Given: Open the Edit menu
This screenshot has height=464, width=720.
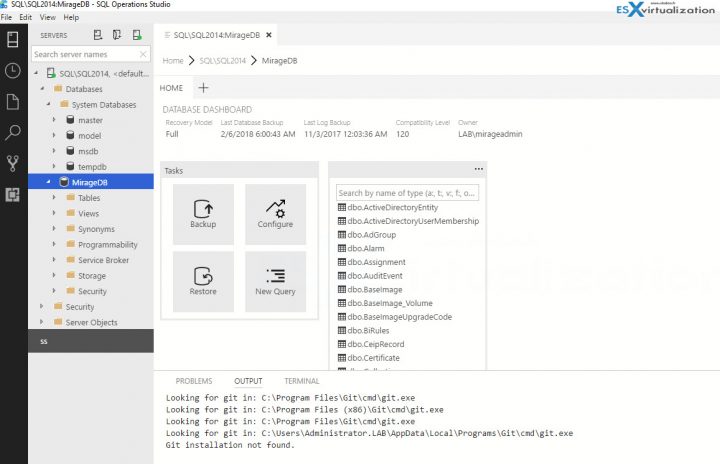Looking at the screenshot, I should [x=26, y=17].
